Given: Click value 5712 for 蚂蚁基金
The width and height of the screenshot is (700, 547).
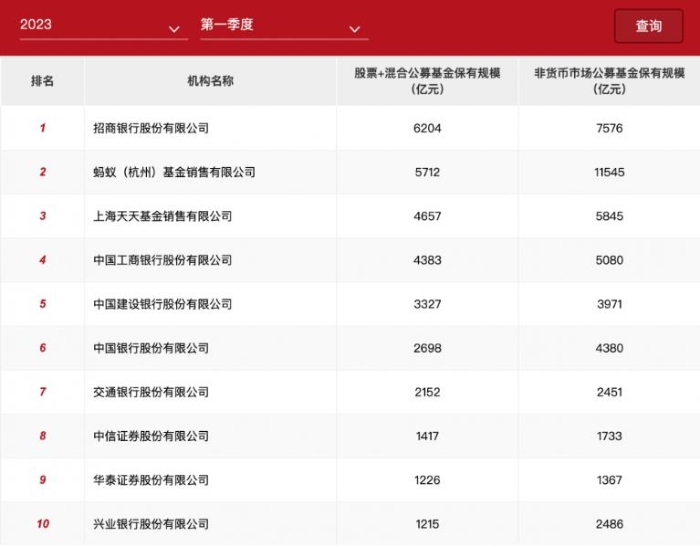Looking at the screenshot, I should click(427, 172).
